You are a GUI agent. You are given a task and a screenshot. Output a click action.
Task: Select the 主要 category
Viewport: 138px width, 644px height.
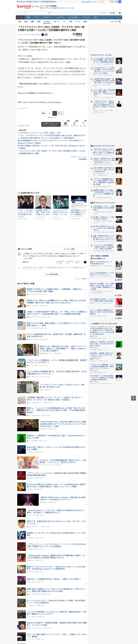[x=20, y=21]
